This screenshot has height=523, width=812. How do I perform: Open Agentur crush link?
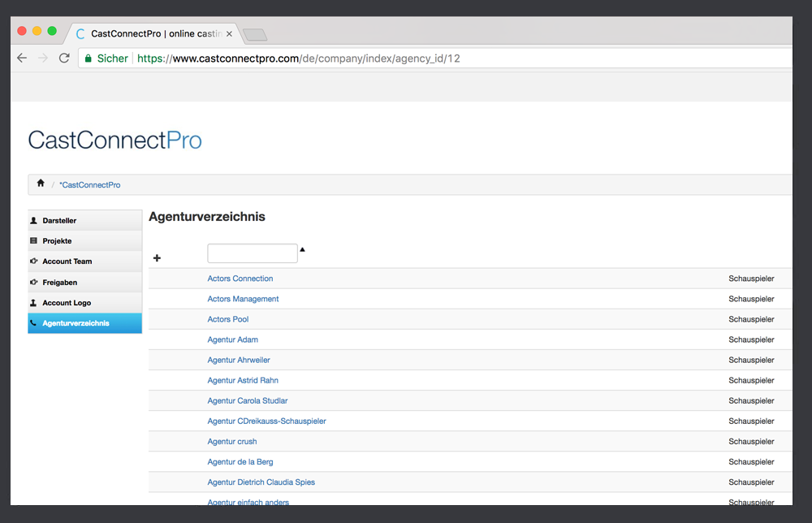[x=232, y=441]
